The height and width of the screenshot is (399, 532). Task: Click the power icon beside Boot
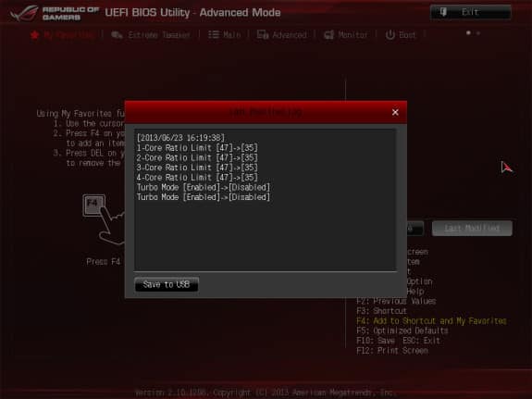tap(390, 34)
